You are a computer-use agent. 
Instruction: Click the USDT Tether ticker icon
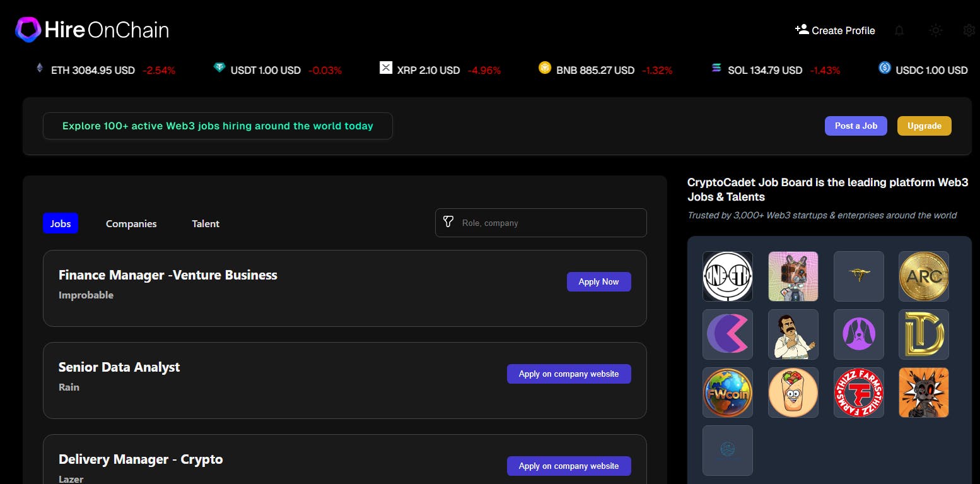[219, 68]
